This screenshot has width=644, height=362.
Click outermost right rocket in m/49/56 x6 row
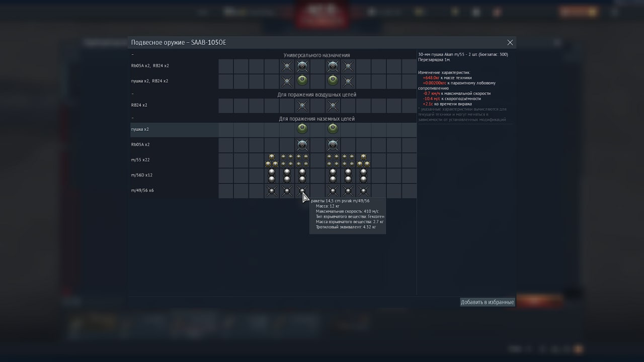[x=363, y=191]
